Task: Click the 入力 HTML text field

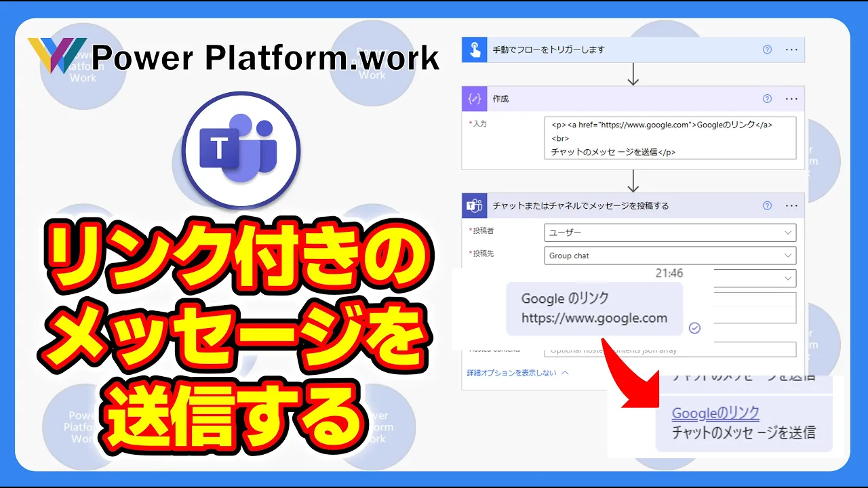Action: coord(670,138)
